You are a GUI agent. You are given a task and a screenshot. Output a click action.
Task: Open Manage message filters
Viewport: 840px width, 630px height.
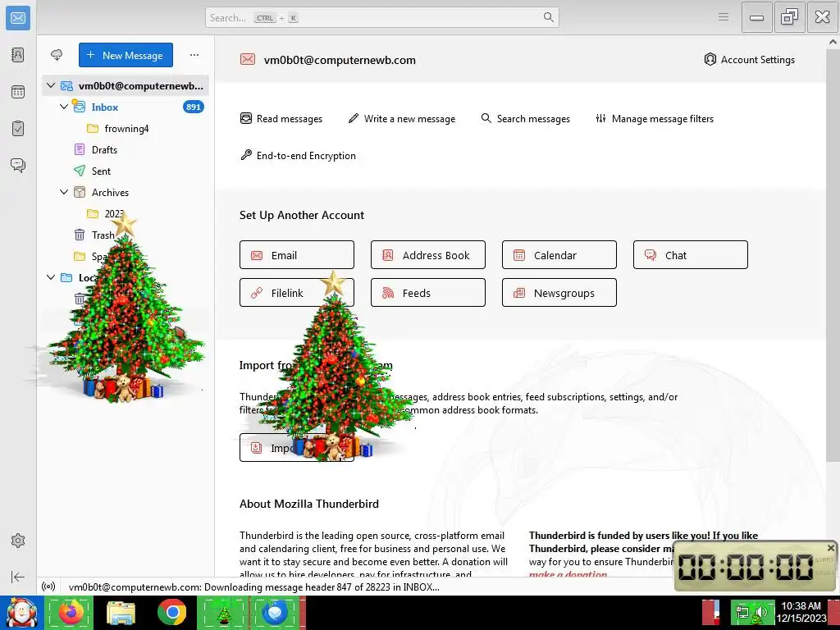pos(655,118)
